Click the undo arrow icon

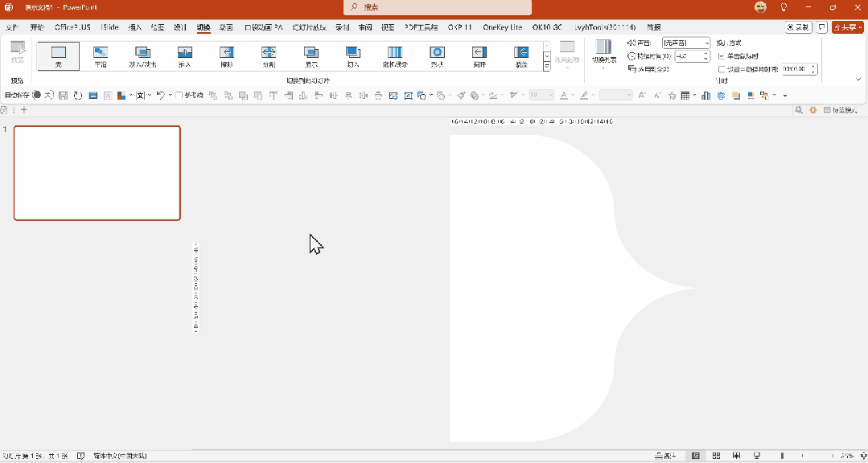[x=161, y=96]
